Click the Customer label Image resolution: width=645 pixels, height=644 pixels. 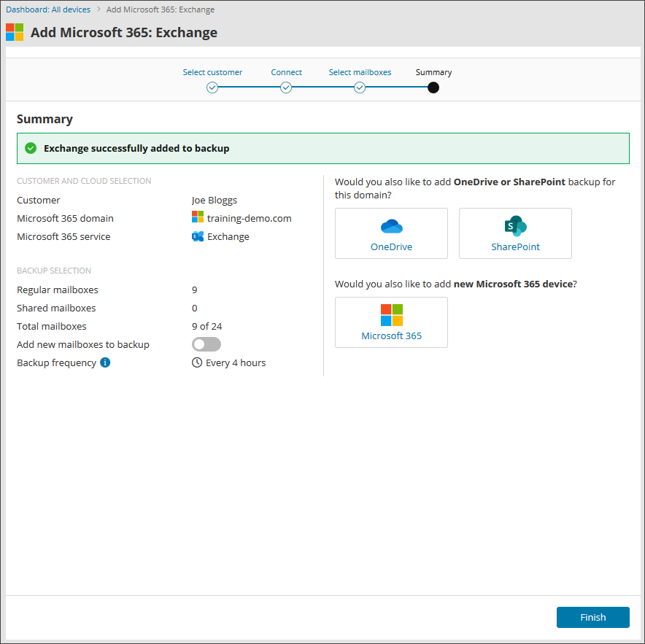tap(38, 201)
